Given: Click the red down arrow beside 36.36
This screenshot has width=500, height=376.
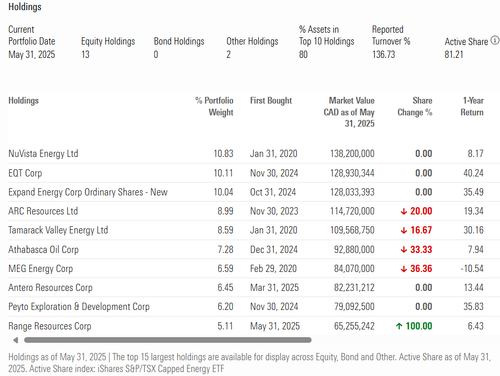Looking at the screenshot, I should [x=404, y=269].
